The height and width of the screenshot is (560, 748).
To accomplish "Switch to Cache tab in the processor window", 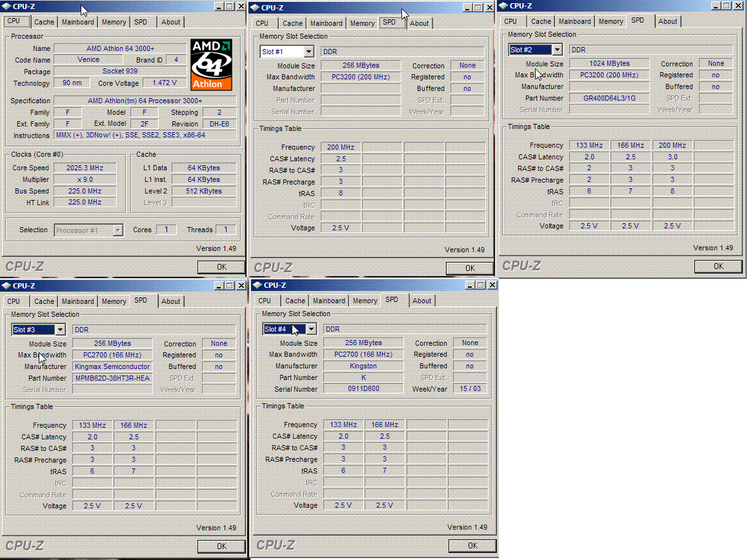I will 44,22.
